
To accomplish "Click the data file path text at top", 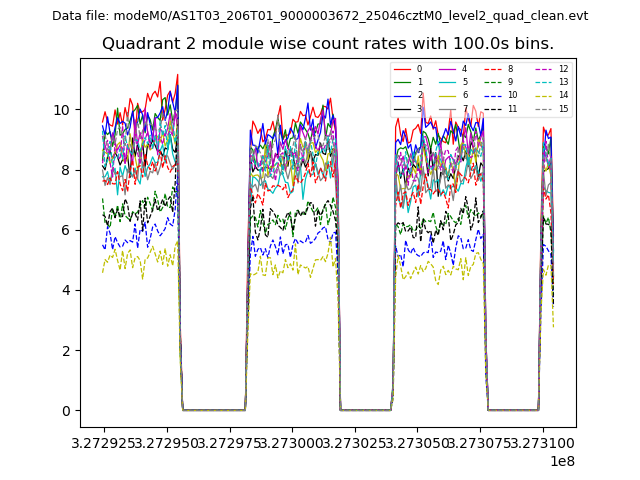I will point(320,16).
